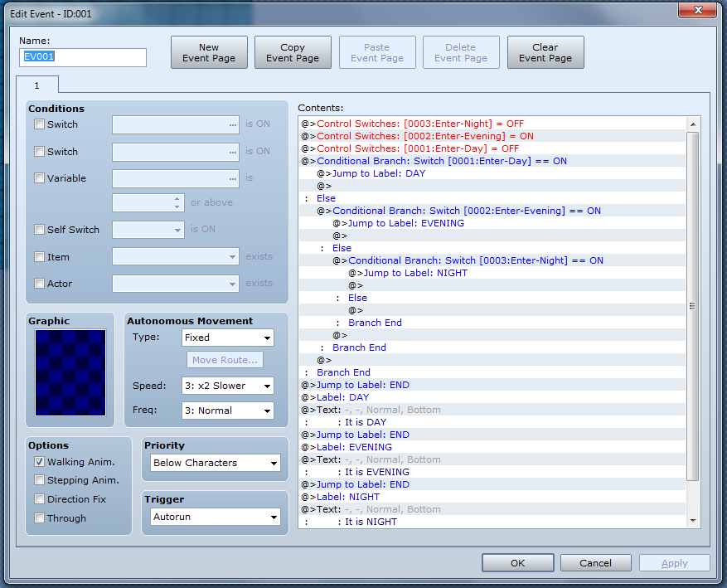Open the movement Type dropdown
Viewport: 727px width, 588px height.
227,338
